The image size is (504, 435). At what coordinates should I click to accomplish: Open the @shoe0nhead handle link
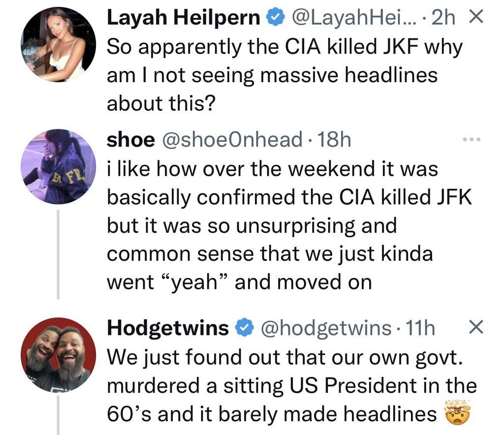(232, 141)
